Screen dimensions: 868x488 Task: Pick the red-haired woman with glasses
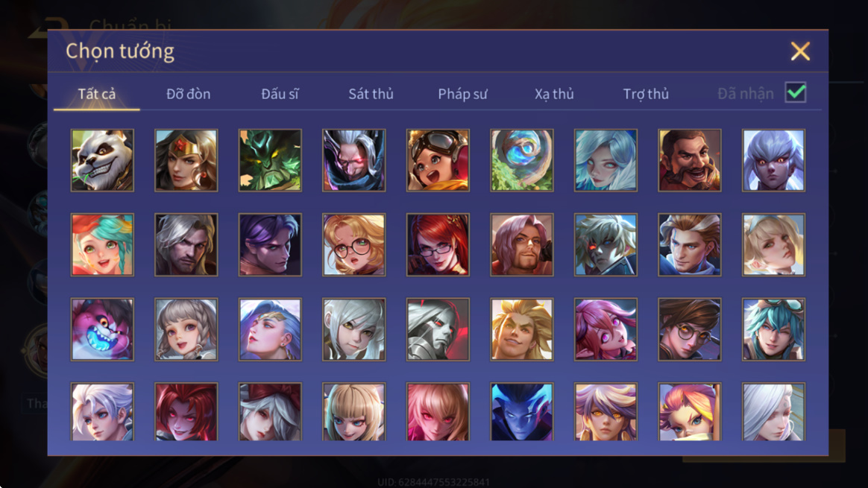438,245
